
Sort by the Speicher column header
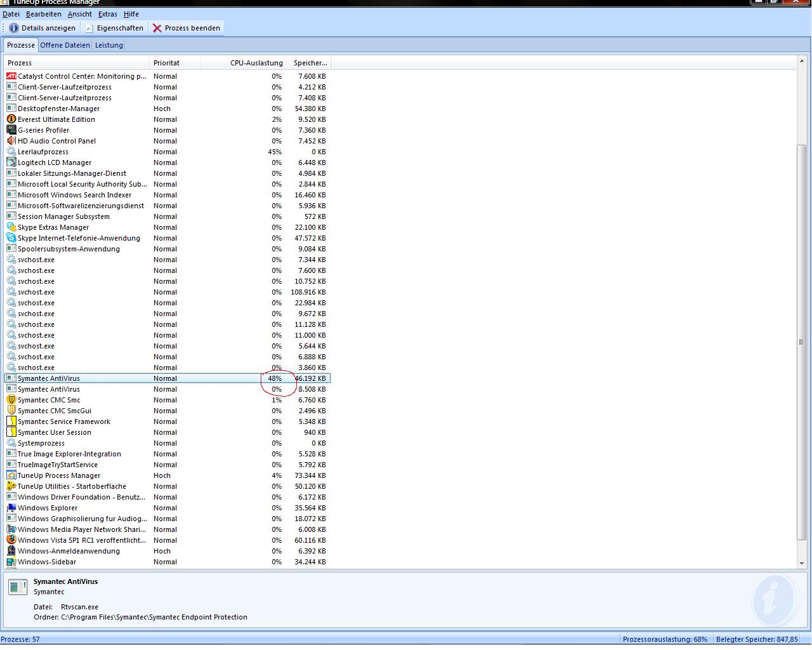coord(310,63)
